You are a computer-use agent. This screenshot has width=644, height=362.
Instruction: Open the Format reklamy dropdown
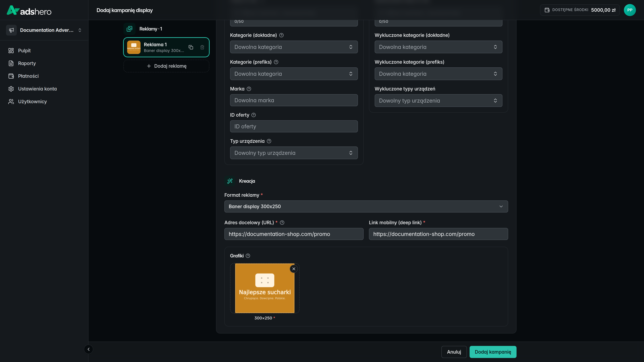366,206
